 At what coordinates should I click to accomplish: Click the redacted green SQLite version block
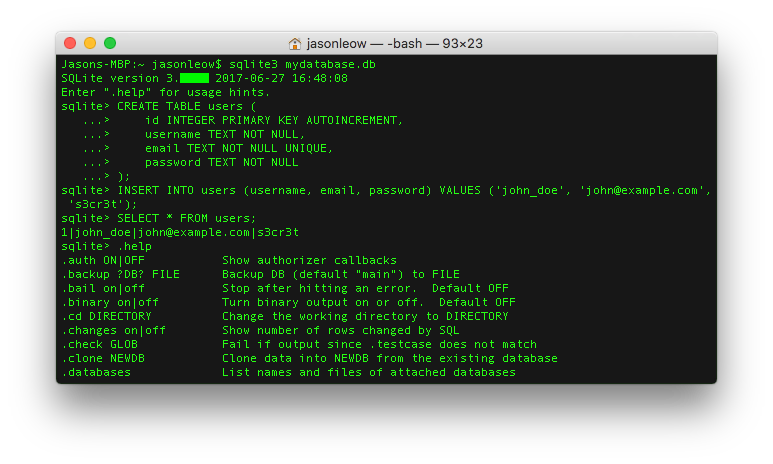[x=194, y=78]
